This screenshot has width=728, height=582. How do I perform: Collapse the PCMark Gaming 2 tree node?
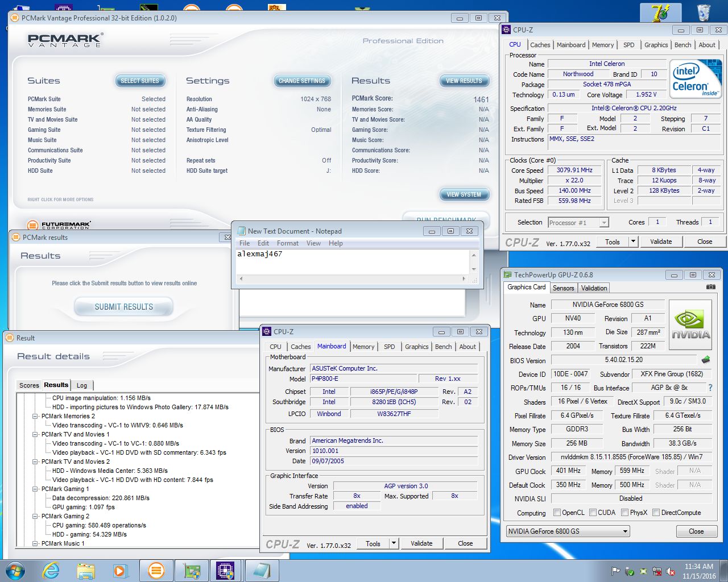coord(35,516)
